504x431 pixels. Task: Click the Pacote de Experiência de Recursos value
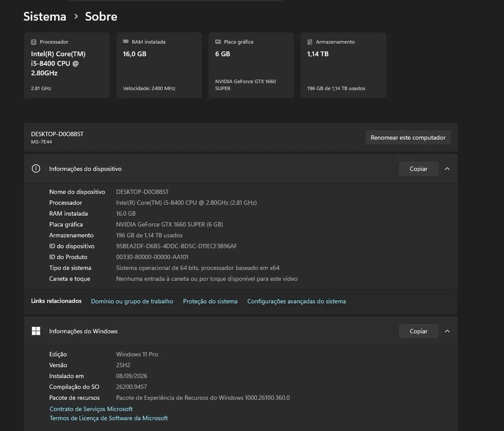pyautogui.click(x=203, y=398)
